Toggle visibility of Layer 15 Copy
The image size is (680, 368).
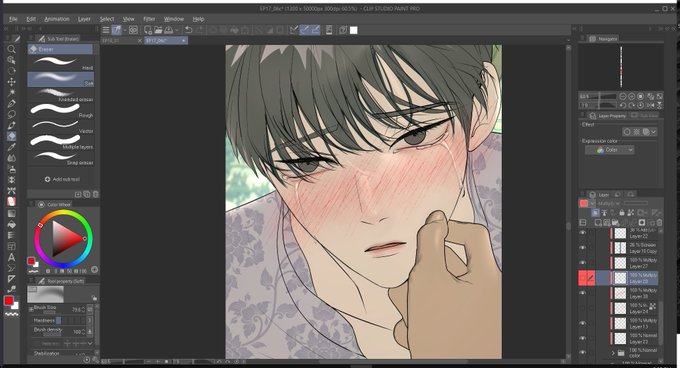click(582, 248)
